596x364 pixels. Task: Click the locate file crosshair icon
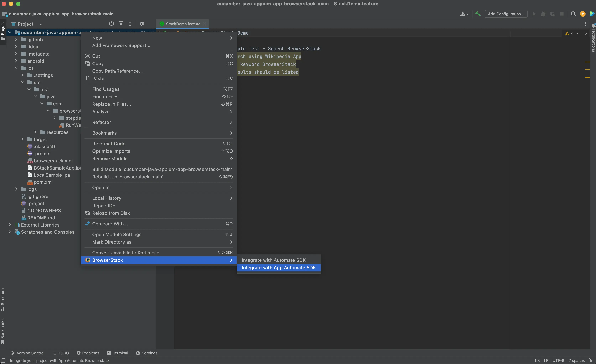[111, 24]
